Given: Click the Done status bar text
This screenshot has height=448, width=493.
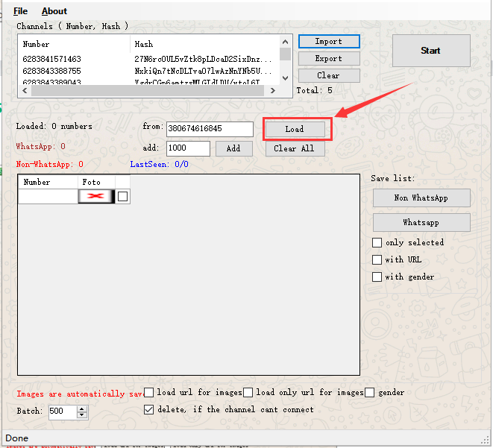Looking at the screenshot, I should [17, 438].
